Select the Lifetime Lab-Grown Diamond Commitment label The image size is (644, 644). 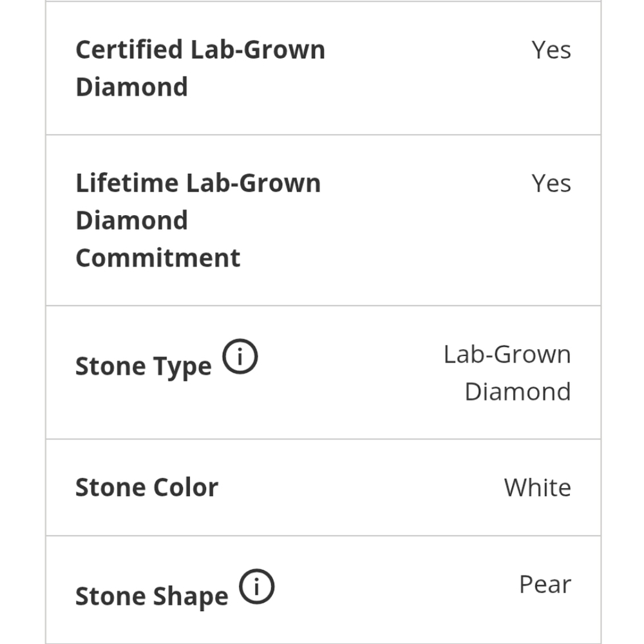coord(198,220)
